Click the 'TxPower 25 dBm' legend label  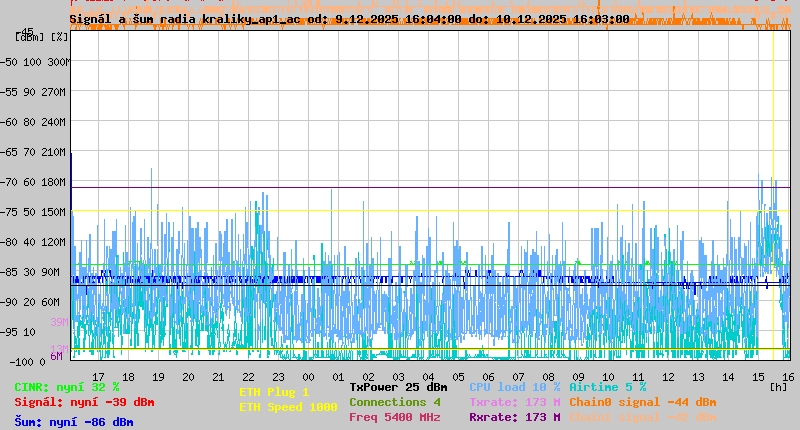pyautogui.click(x=398, y=387)
